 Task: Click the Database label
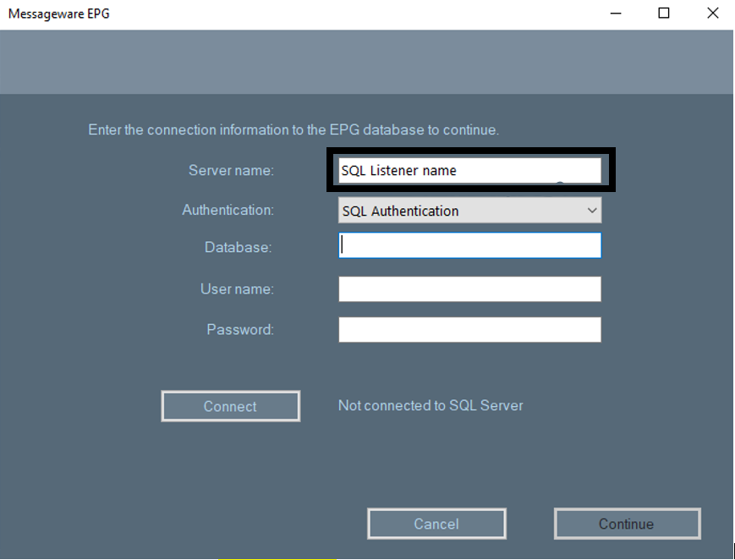[x=238, y=246]
